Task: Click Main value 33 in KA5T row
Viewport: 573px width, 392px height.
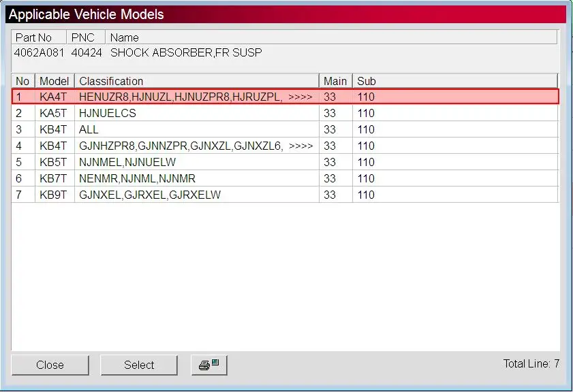Action: 330,113
